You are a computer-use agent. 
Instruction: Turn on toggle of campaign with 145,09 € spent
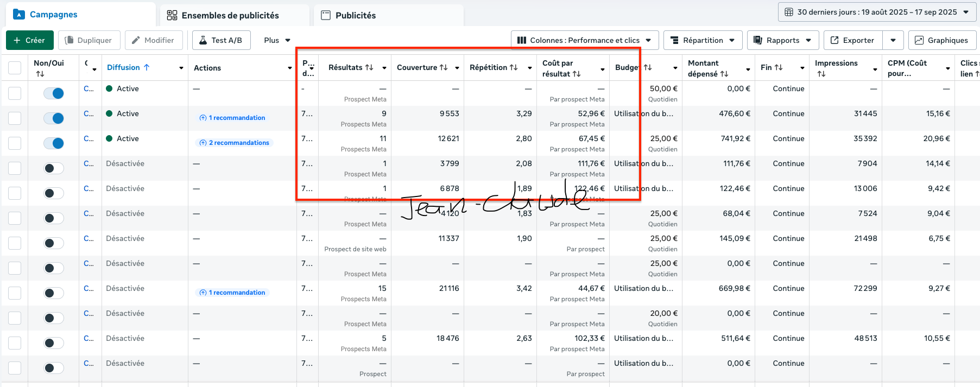[x=54, y=243]
